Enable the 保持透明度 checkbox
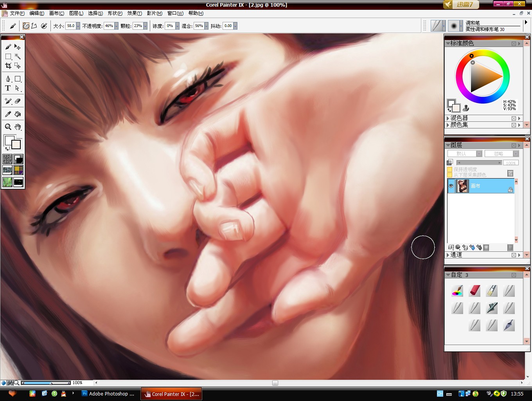532x401 pixels. (x=450, y=170)
